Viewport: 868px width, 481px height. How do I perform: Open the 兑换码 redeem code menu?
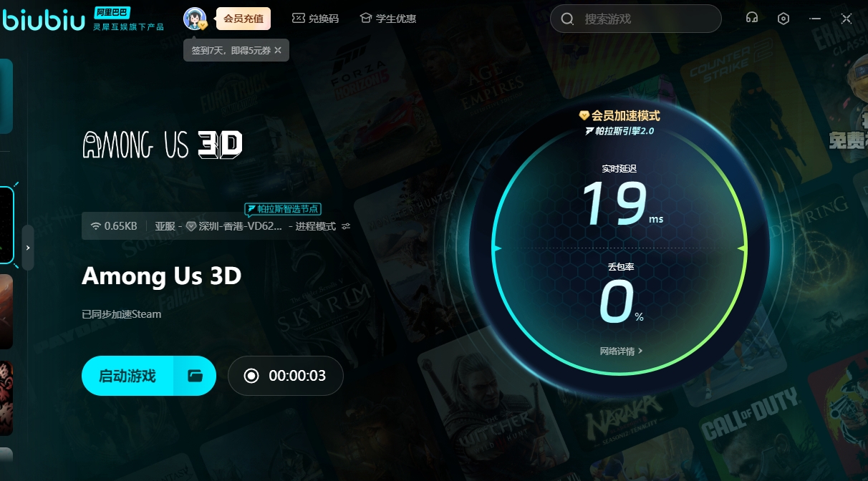click(315, 19)
